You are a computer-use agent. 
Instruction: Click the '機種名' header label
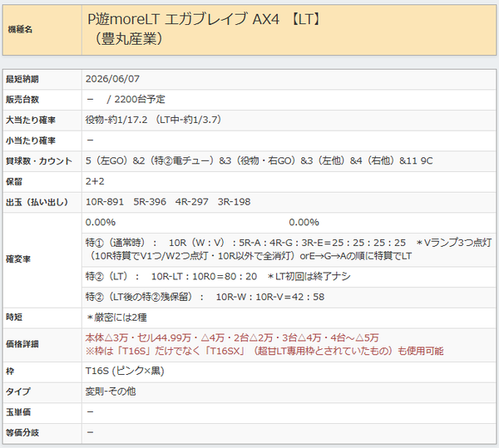click(x=20, y=30)
